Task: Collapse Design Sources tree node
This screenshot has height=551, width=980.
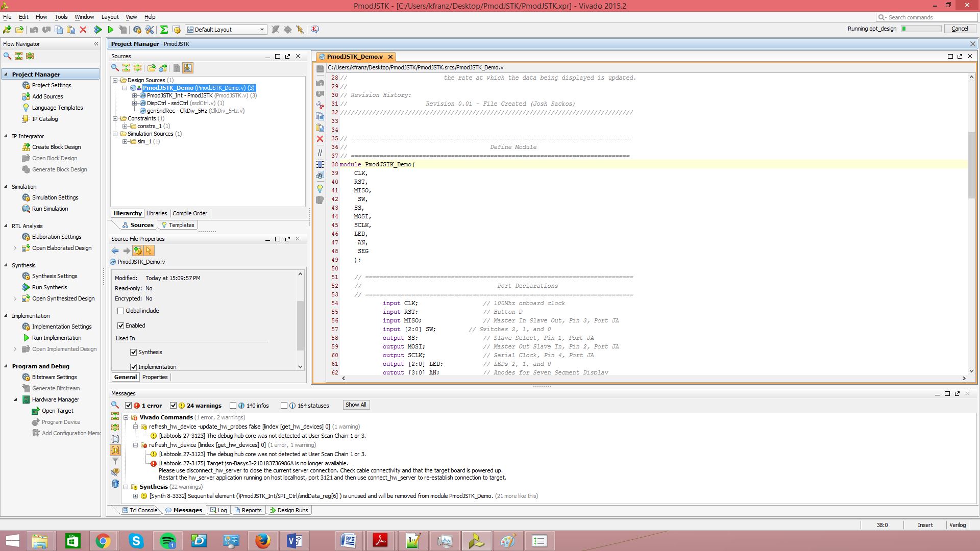Action: pyautogui.click(x=116, y=80)
